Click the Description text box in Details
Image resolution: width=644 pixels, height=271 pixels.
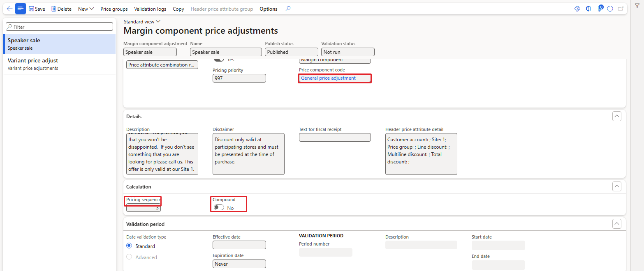162,154
